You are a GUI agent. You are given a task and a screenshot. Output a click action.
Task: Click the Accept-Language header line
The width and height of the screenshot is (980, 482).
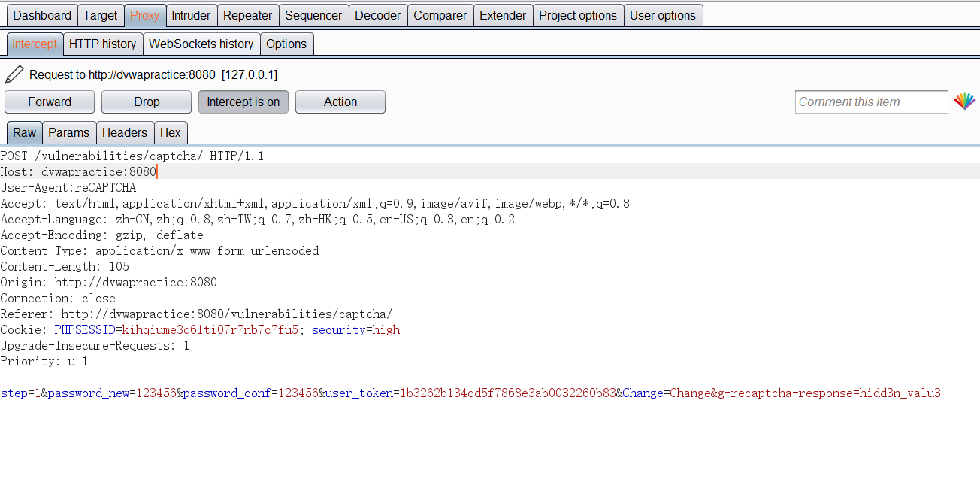258,220
